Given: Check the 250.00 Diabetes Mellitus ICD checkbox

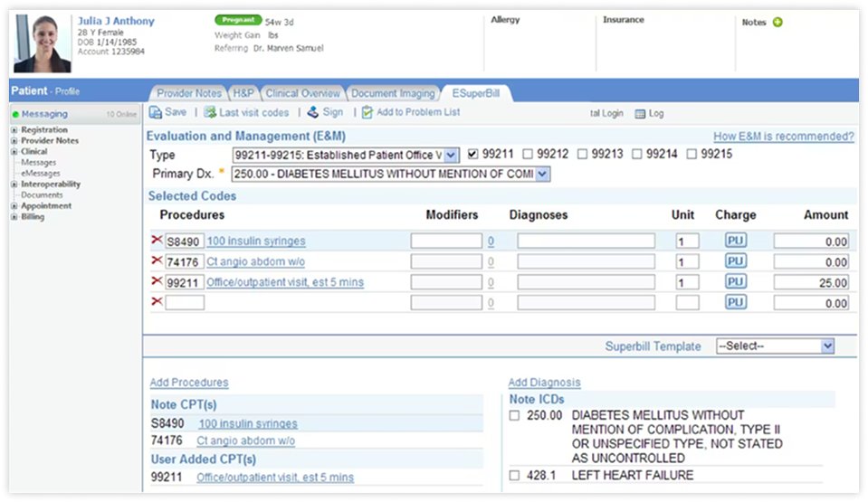Looking at the screenshot, I should 514,416.
